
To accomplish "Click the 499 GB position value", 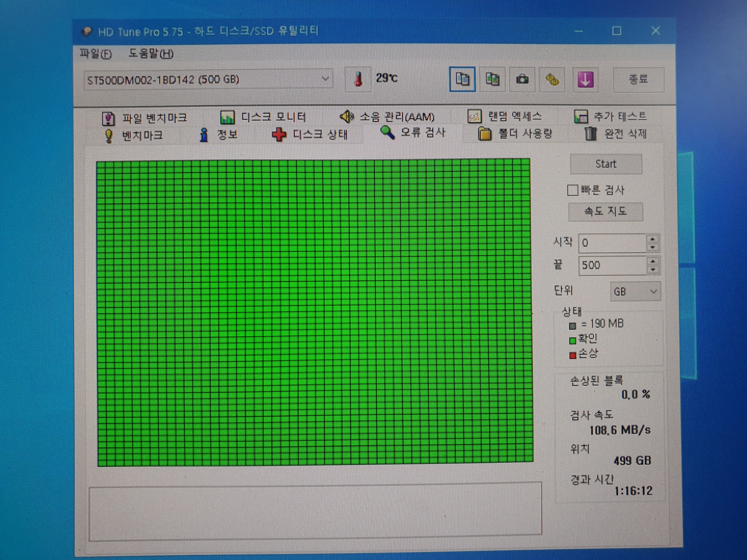I will click(633, 460).
